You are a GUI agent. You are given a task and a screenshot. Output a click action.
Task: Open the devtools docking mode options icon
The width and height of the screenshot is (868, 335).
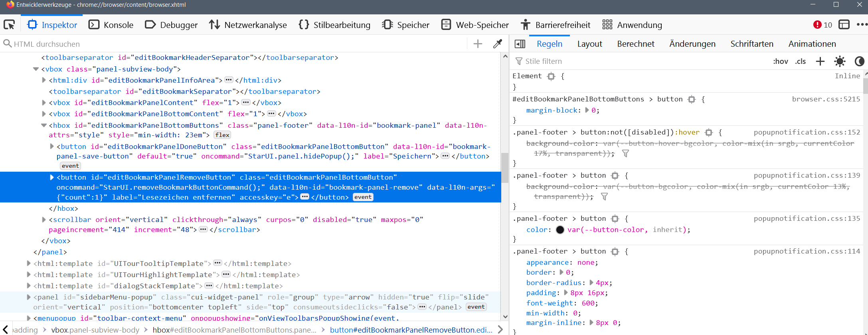pyautogui.click(x=844, y=25)
